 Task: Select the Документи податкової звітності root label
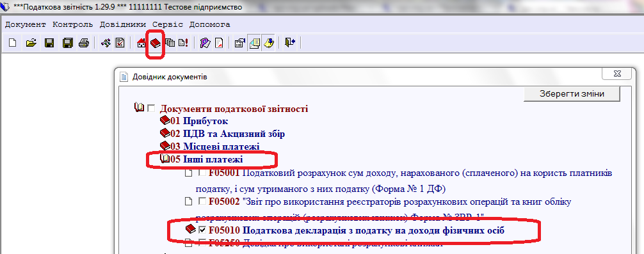tap(234, 109)
